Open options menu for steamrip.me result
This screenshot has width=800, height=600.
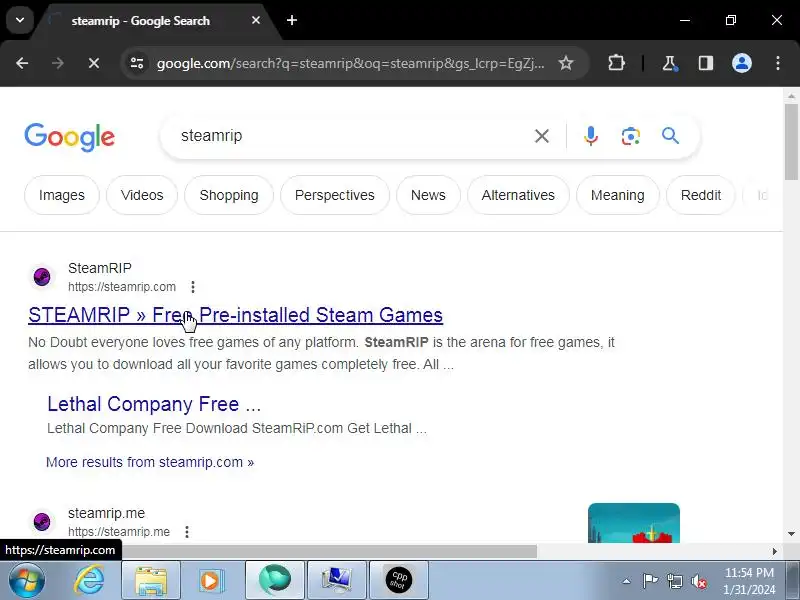(x=187, y=532)
